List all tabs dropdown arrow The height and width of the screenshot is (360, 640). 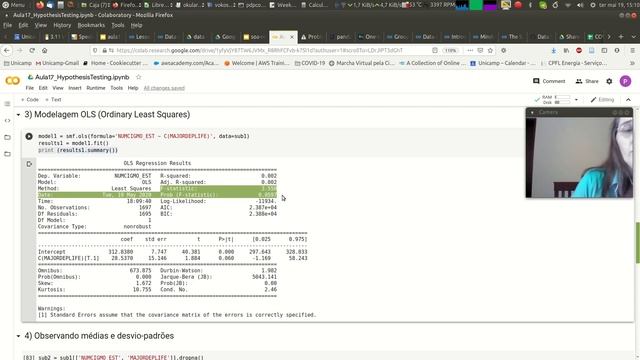coord(633,37)
